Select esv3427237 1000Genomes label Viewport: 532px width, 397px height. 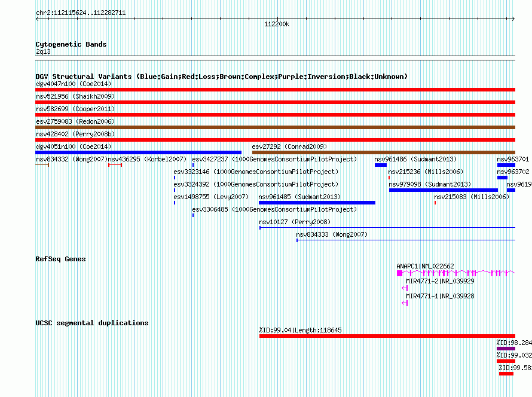[x=274, y=159]
